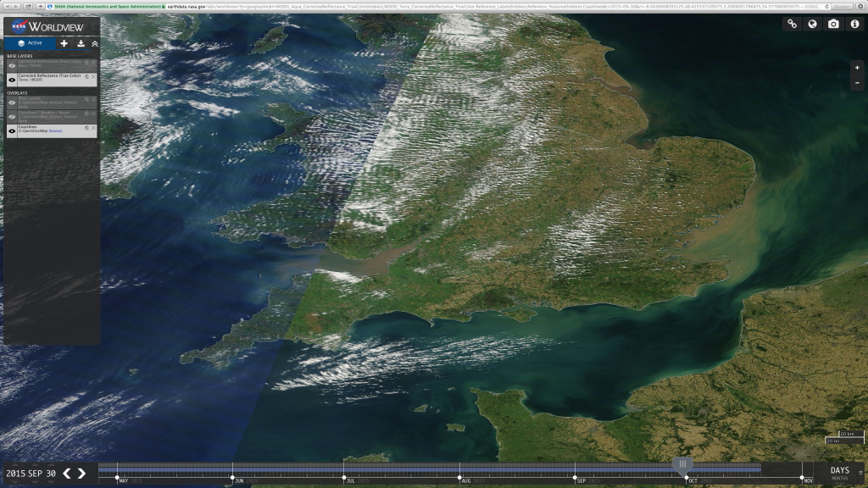Viewport: 868px width, 488px height.
Task: Click the timeline date picker handle
Action: (x=682, y=465)
